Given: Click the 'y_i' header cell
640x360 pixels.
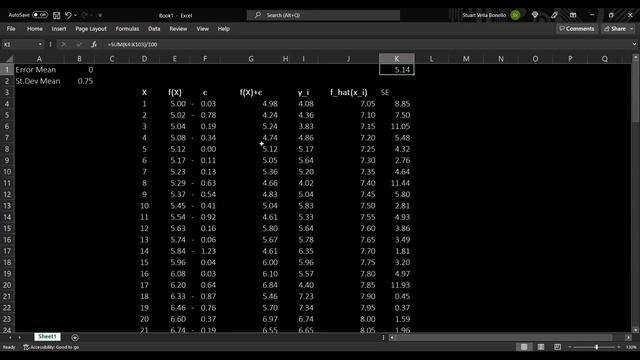Looking at the screenshot, I should coord(303,92).
